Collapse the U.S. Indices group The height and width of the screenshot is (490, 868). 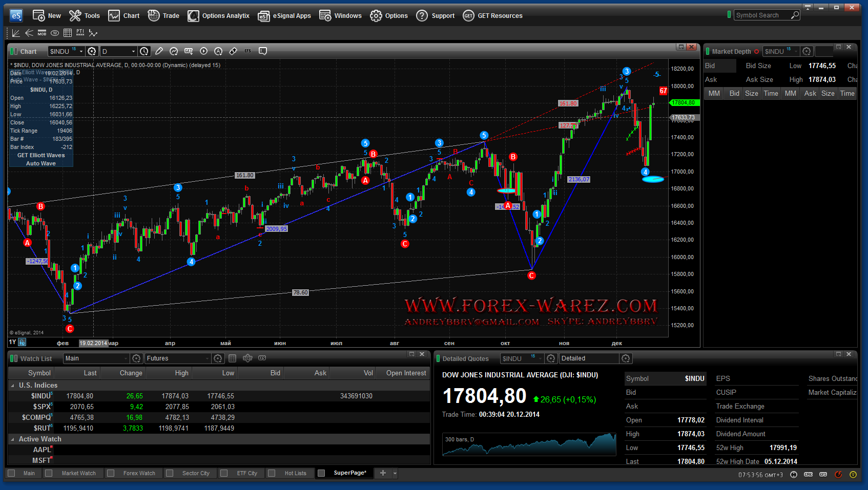tap(12, 386)
